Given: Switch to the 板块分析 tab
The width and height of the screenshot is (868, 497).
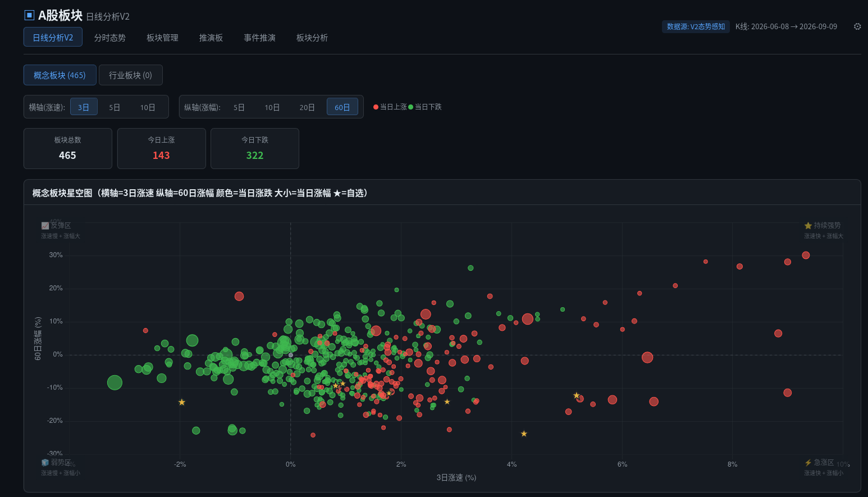Looking at the screenshot, I should click(312, 38).
